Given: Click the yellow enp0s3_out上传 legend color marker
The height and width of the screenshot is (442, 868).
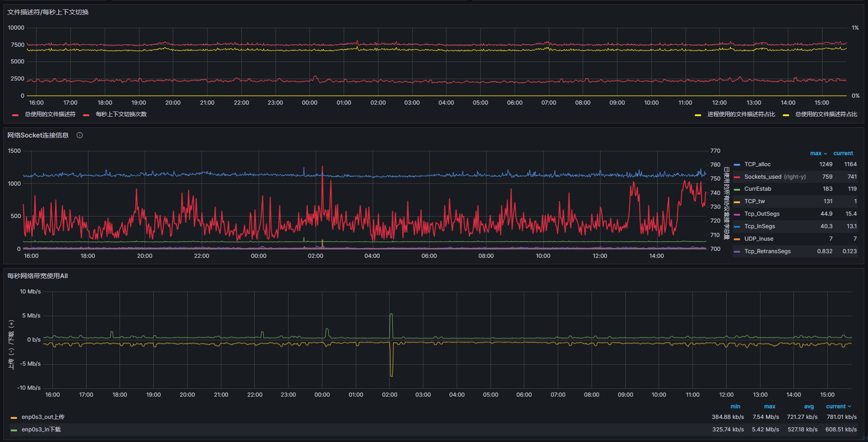Looking at the screenshot, I should click(x=14, y=417).
